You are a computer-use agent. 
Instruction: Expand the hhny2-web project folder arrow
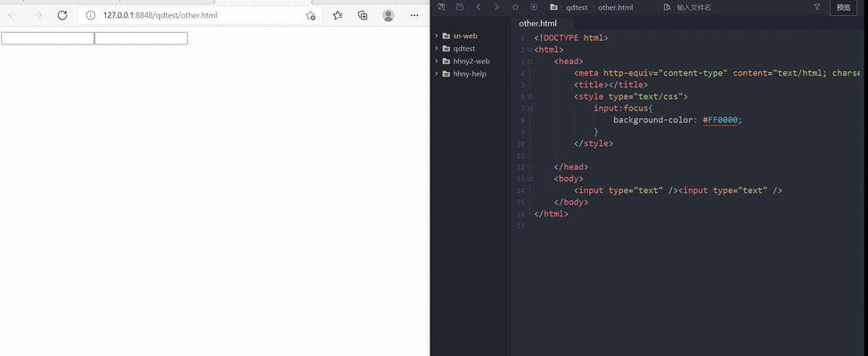[437, 61]
